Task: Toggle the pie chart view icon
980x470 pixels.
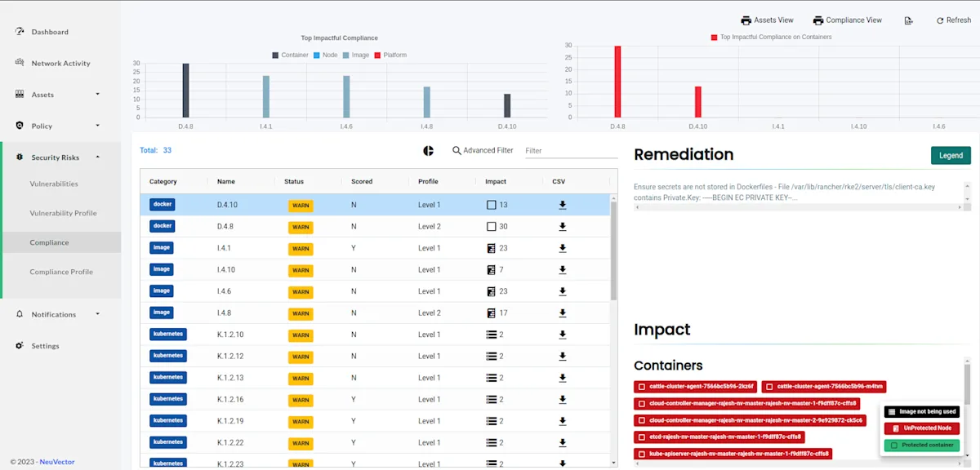Action: 428,150
